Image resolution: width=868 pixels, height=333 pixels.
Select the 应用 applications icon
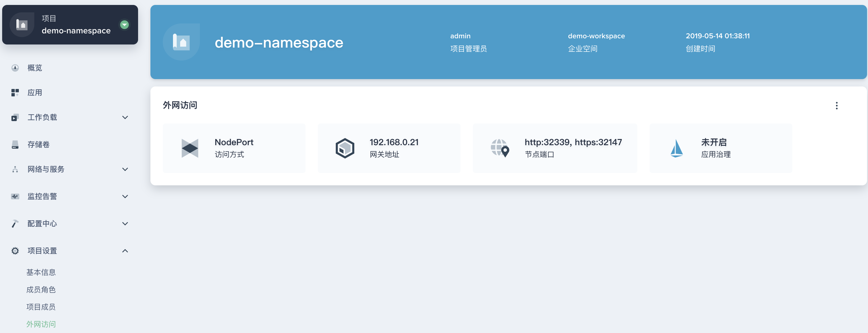[x=15, y=92]
